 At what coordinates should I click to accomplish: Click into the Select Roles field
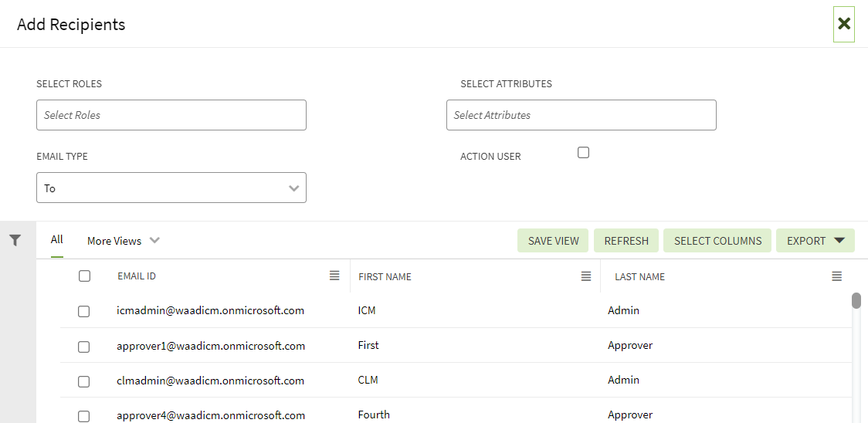[x=171, y=115]
